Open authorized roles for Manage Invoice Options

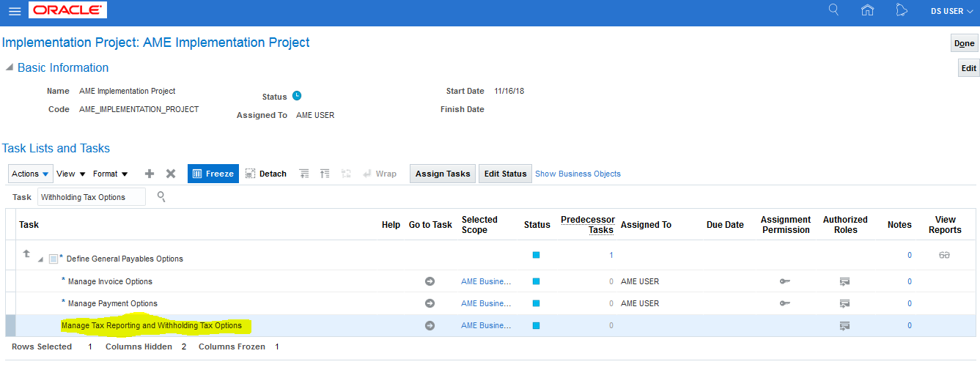[x=844, y=281]
